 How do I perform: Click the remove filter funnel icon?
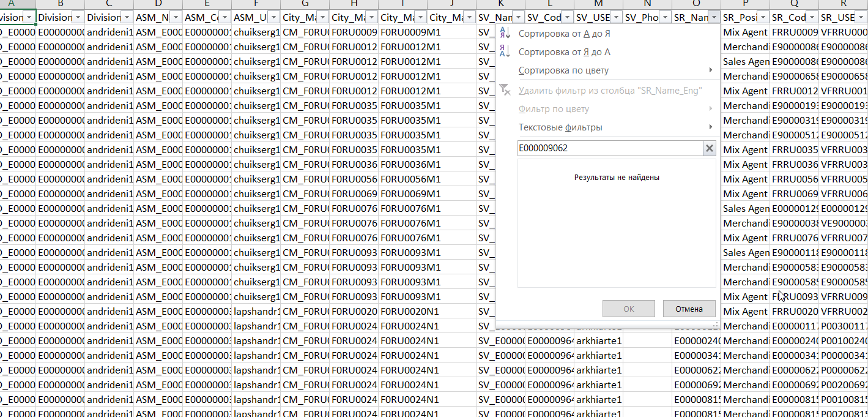click(505, 90)
